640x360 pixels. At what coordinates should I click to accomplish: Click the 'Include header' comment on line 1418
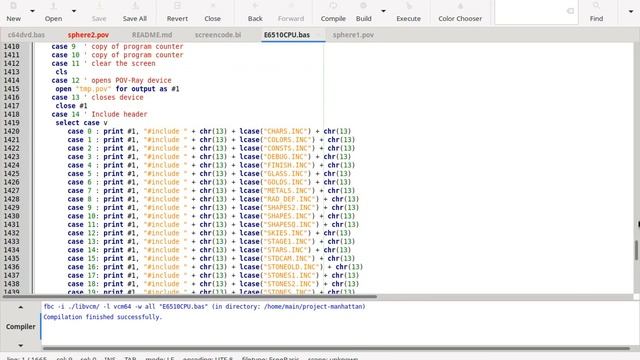pyautogui.click(x=119, y=114)
